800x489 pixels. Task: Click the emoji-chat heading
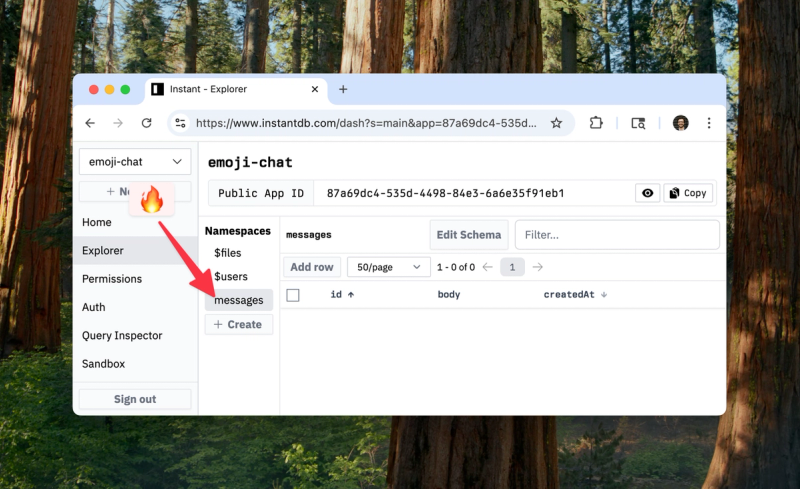pos(250,162)
